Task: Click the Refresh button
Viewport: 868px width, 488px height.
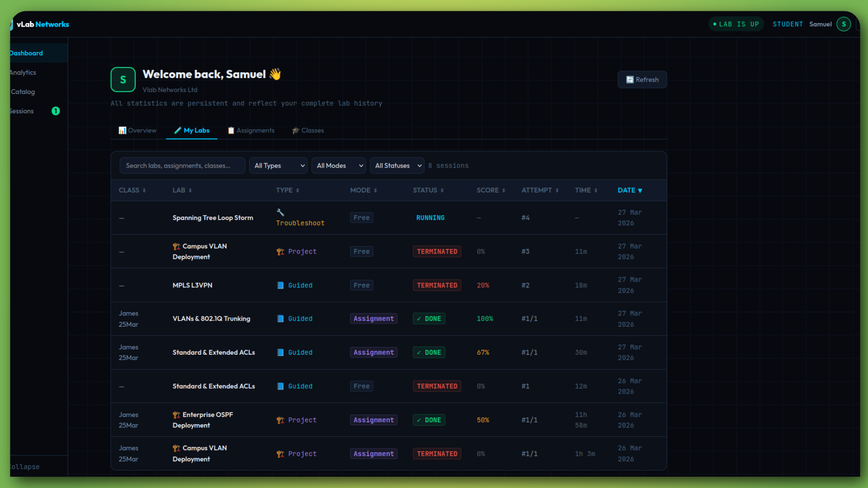Action: (x=642, y=79)
